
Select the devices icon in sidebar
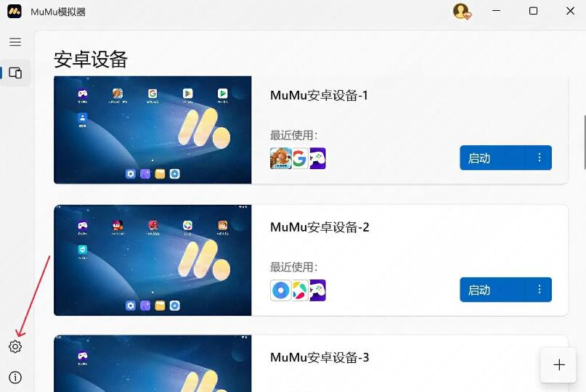[15, 73]
